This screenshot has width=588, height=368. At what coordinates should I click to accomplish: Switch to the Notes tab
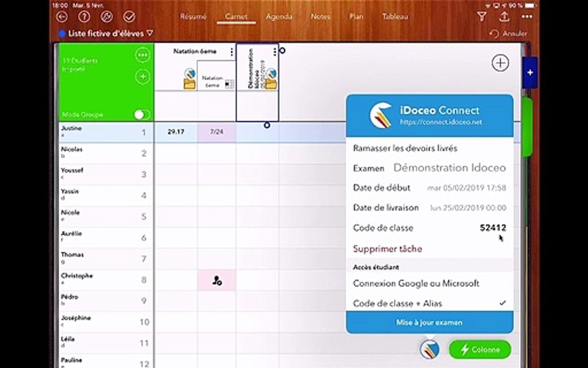pyautogui.click(x=321, y=16)
